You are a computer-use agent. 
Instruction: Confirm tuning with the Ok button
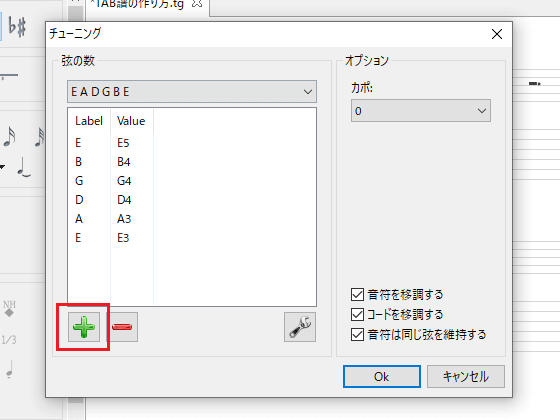[x=382, y=376]
